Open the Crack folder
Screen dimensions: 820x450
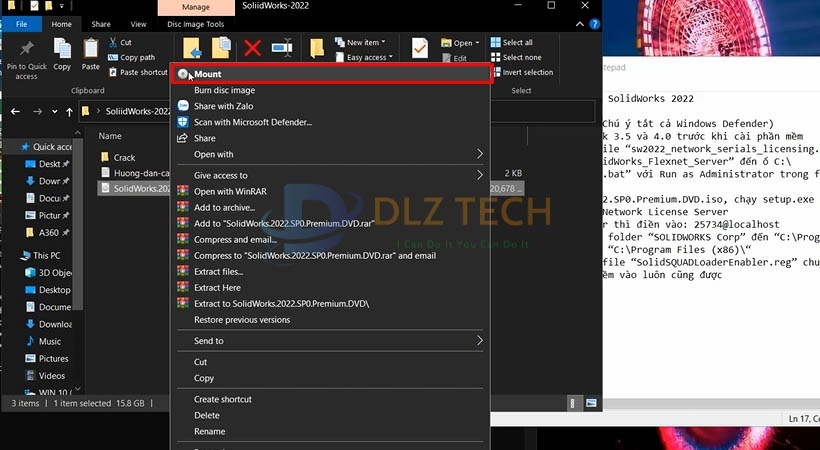click(x=123, y=157)
